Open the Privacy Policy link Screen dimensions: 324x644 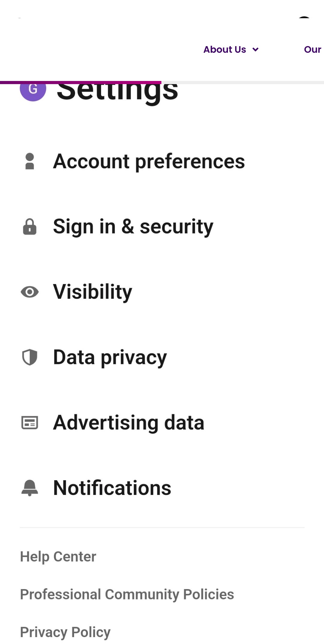pyautogui.click(x=65, y=632)
